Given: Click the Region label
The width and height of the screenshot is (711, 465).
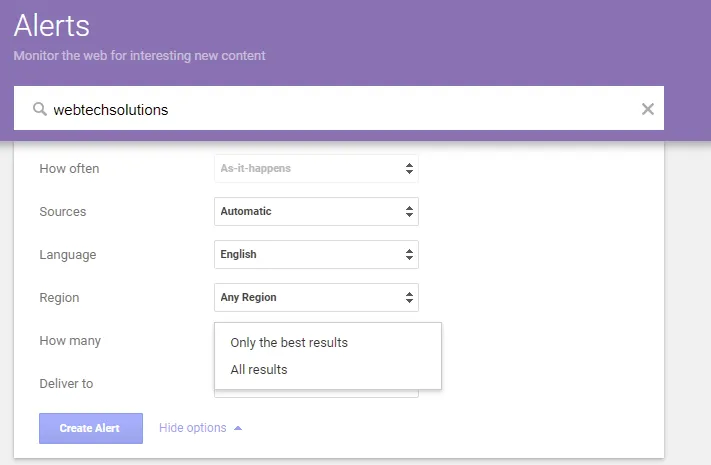Looking at the screenshot, I should click(x=59, y=298).
